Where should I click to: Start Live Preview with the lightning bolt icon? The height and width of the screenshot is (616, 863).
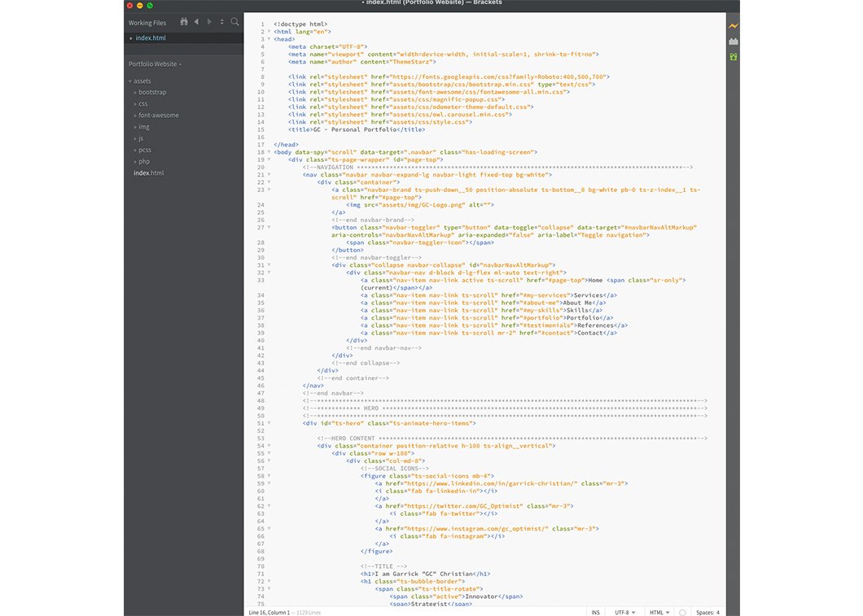coord(734,26)
